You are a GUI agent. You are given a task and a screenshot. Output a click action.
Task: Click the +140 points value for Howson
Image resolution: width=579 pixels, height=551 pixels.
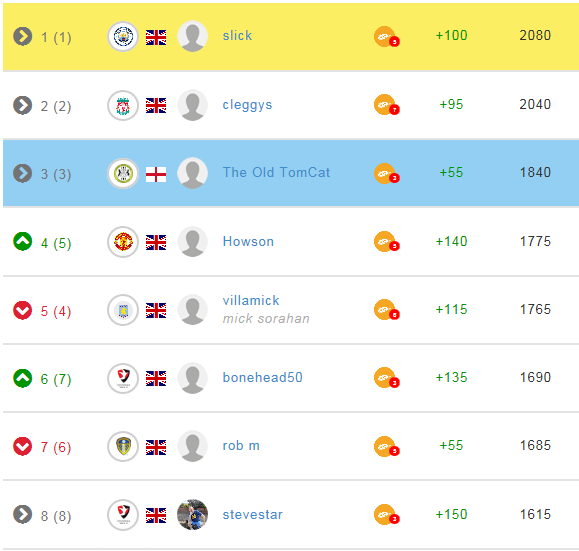point(451,242)
